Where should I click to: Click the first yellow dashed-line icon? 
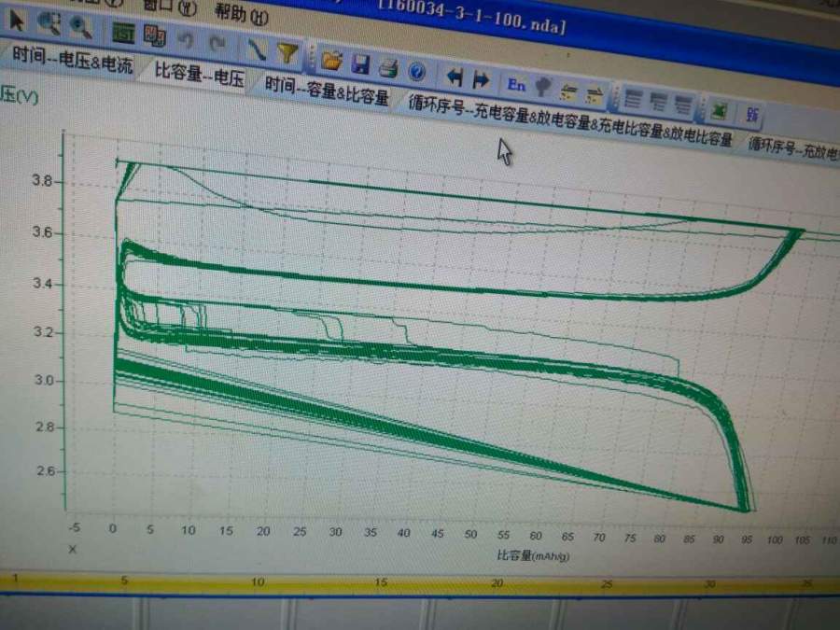click(567, 92)
